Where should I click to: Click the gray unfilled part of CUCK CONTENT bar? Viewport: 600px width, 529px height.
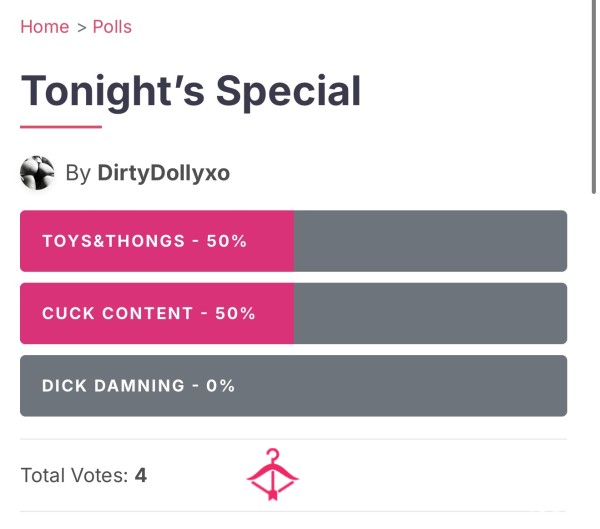pos(430,313)
